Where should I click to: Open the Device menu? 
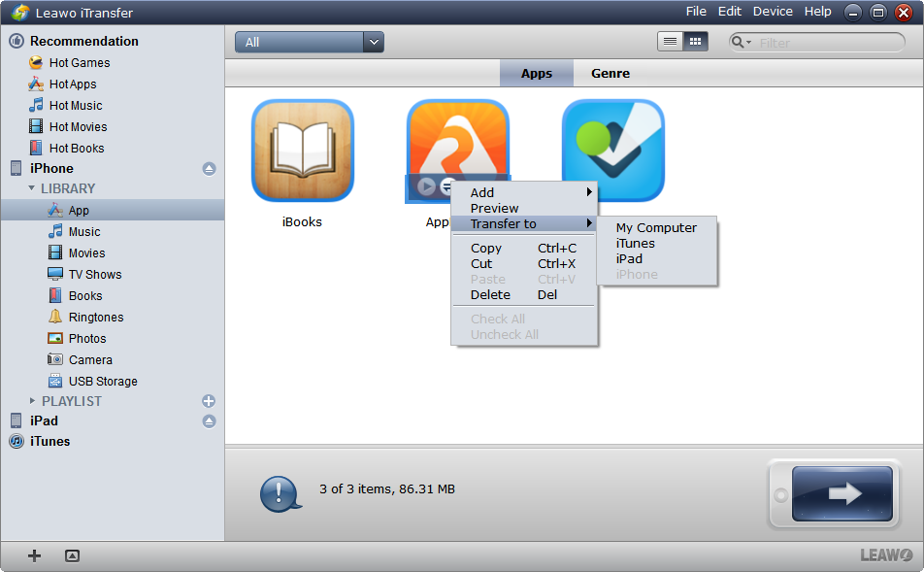[x=773, y=12]
